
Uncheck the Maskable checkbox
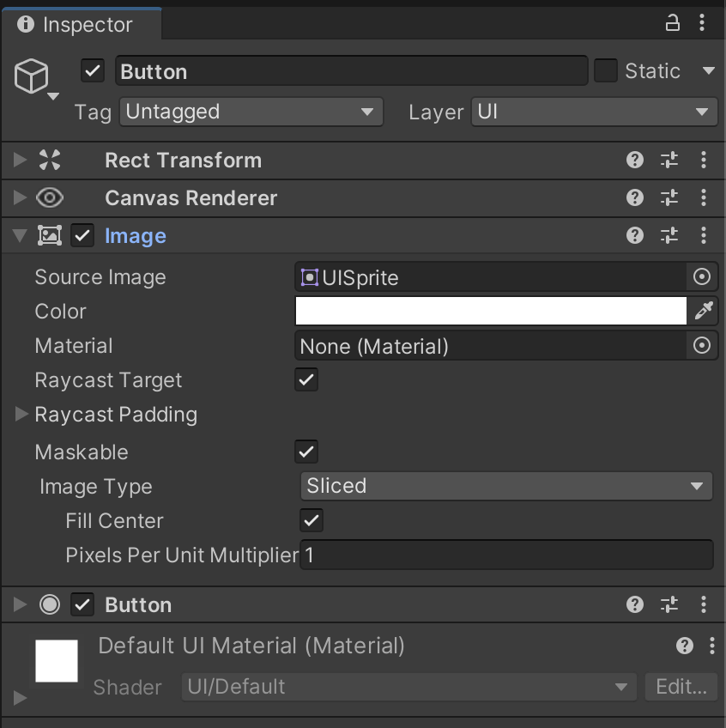tap(306, 452)
